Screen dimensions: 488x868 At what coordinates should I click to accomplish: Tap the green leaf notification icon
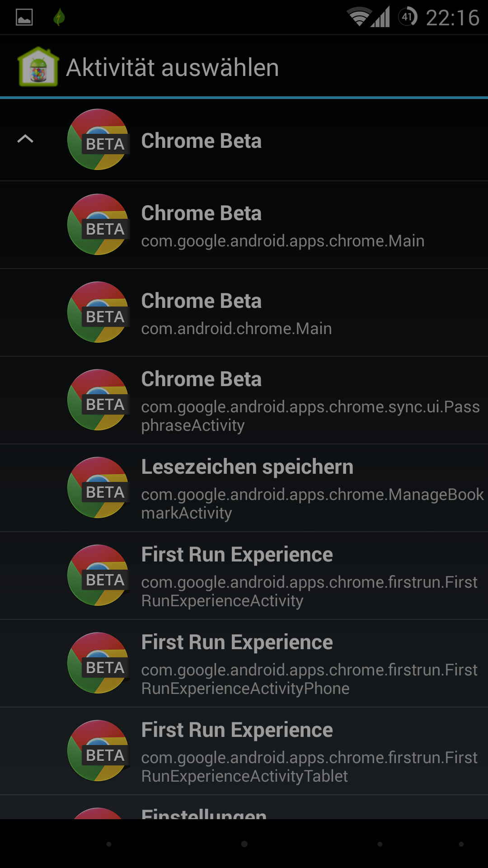pyautogui.click(x=59, y=17)
